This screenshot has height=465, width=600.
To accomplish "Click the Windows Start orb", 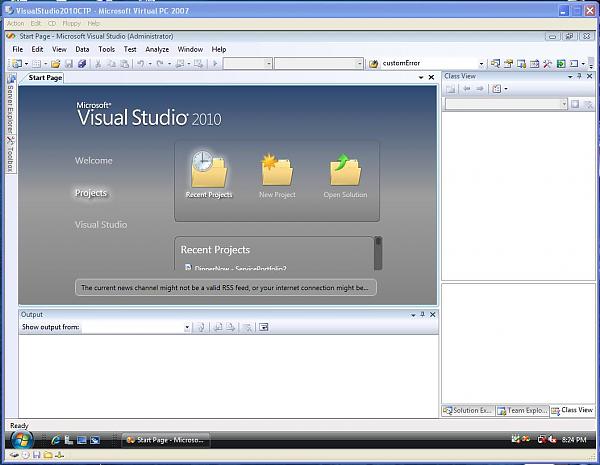I will (21, 440).
